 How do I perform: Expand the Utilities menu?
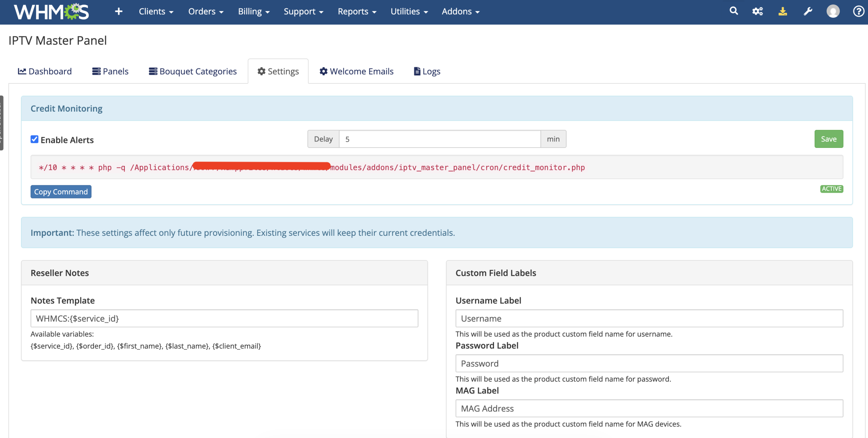(409, 12)
